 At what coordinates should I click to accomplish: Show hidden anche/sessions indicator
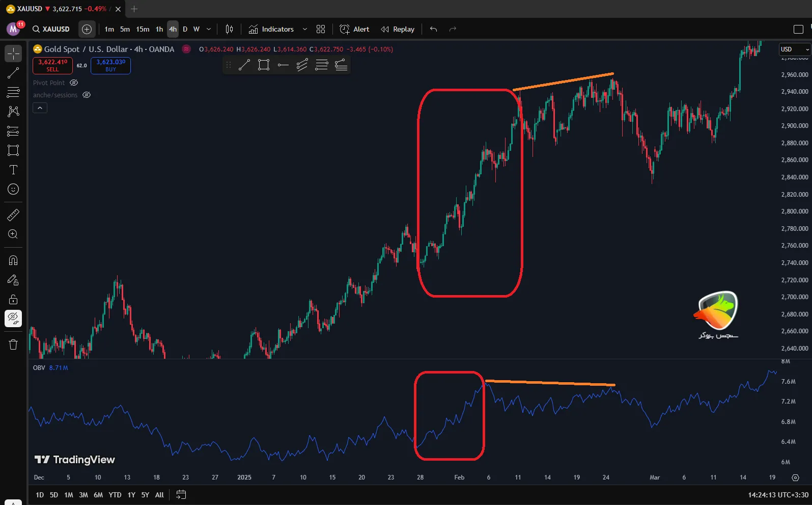click(87, 95)
